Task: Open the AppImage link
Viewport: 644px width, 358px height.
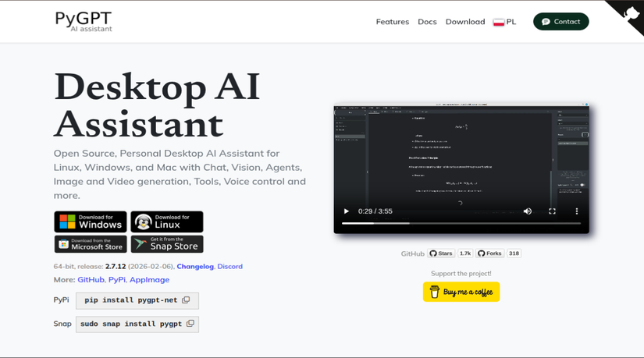Action: pyautogui.click(x=150, y=279)
